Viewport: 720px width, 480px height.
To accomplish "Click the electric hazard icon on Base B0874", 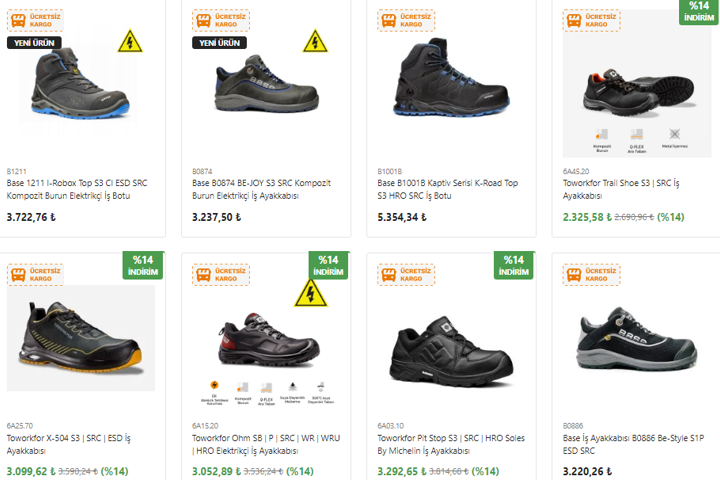I will [316, 42].
